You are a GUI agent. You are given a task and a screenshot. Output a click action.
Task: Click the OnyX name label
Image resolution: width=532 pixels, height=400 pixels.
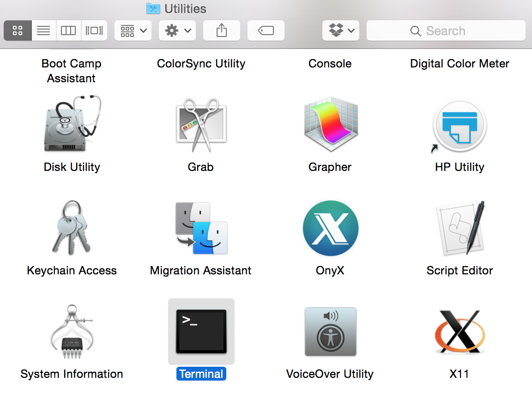(330, 270)
